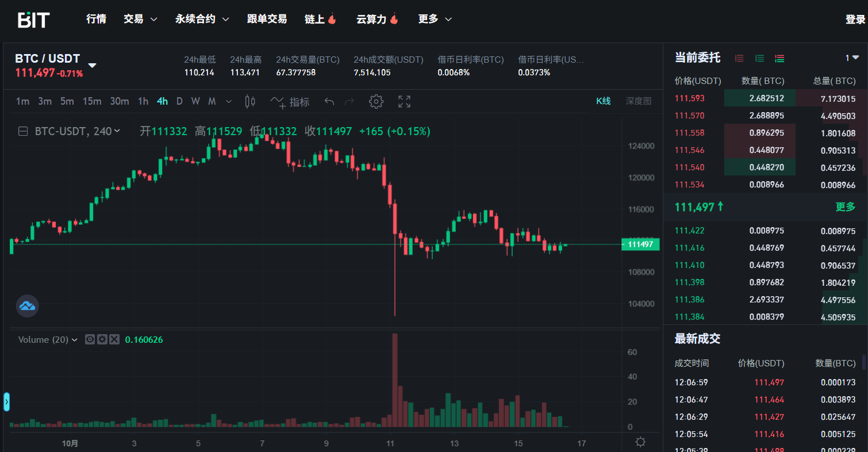Enter fullscreen chart mode
Viewport: 868px width, 452px height.
[x=404, y=102]
